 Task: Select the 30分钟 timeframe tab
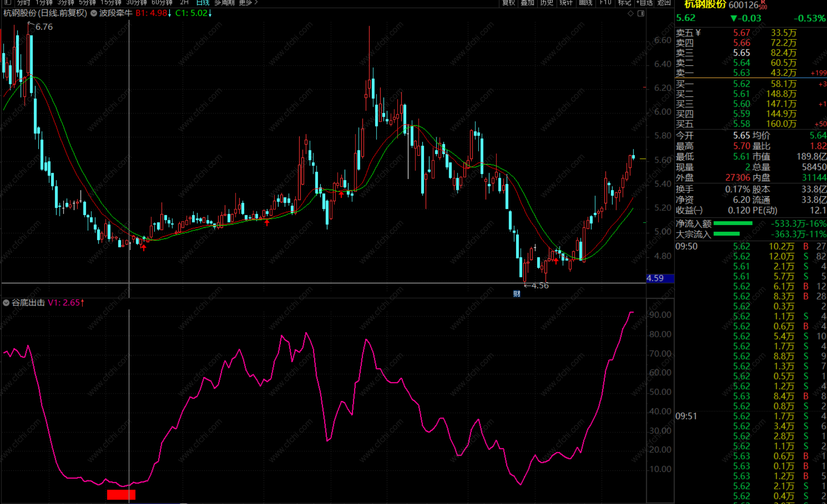pos(136,3)
